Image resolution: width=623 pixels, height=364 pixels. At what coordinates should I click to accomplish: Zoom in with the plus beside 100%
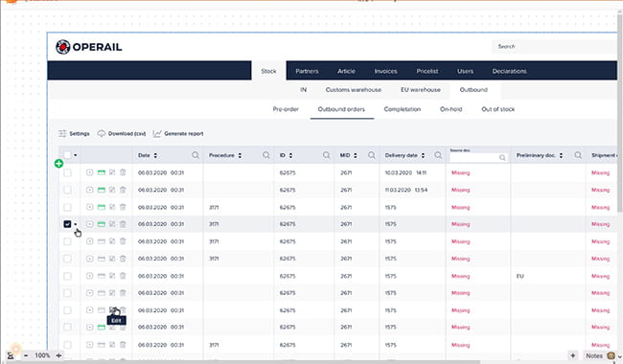(58, 355)
